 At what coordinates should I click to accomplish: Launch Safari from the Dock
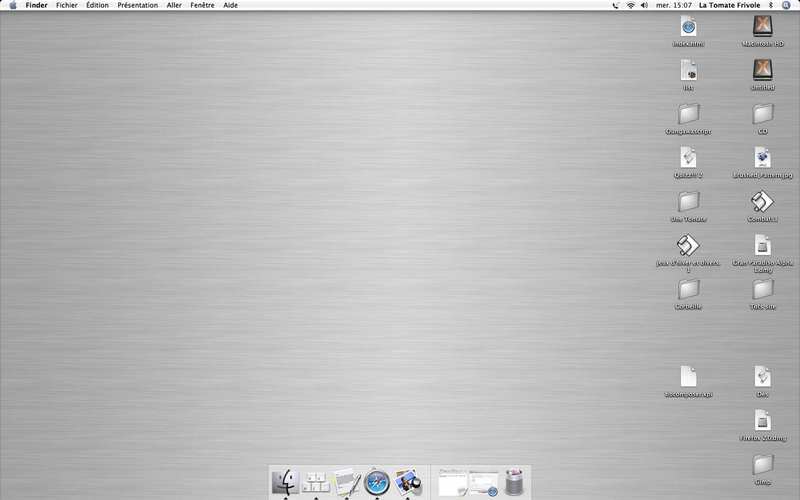(377, 482)
